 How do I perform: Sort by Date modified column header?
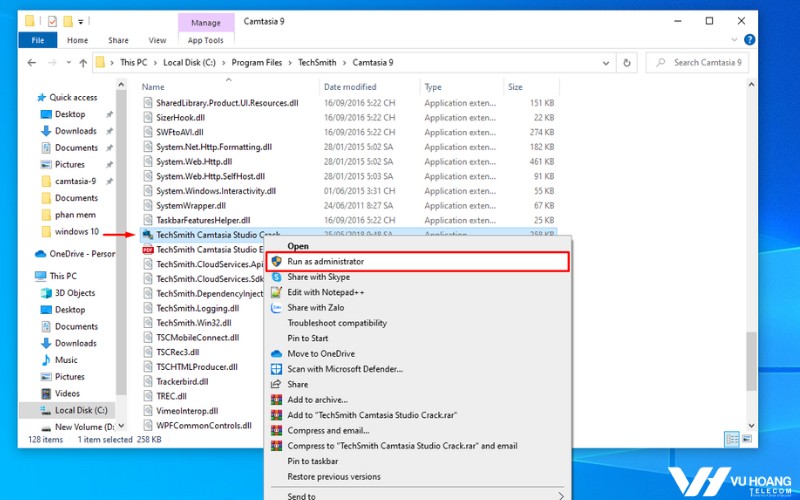[350, 87]
